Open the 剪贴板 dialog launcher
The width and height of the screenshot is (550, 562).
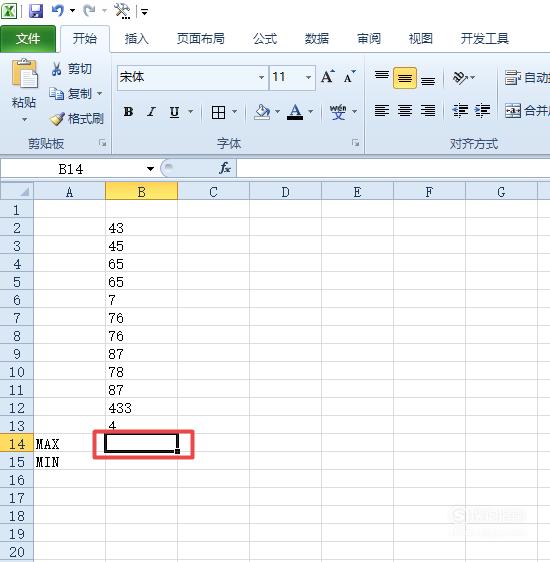(103, 143)
